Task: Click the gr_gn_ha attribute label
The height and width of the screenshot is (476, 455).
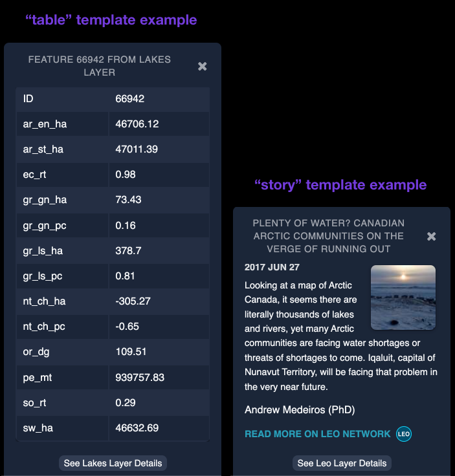Action: coord(45,200)
